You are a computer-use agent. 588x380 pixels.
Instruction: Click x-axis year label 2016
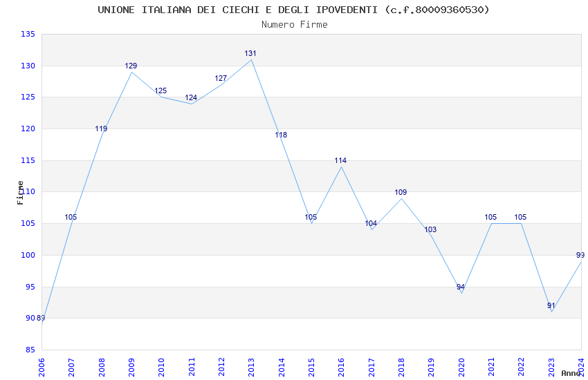tap(342, 368)
